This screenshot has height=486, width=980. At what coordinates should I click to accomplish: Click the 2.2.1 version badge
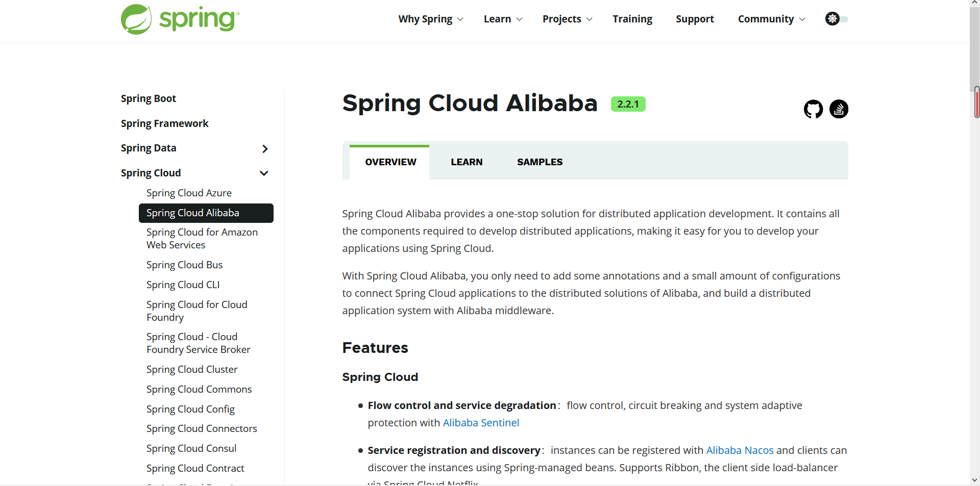point(628,104)
